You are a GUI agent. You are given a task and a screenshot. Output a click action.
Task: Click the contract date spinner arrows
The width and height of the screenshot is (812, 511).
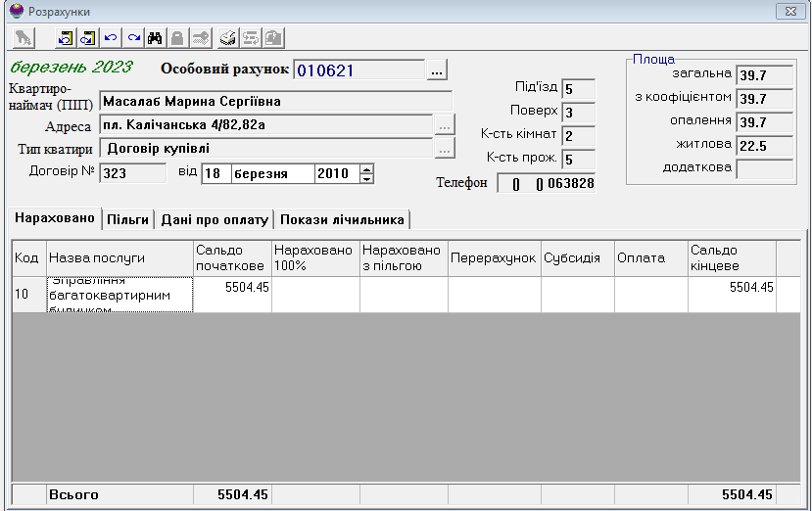coord(367,174)
